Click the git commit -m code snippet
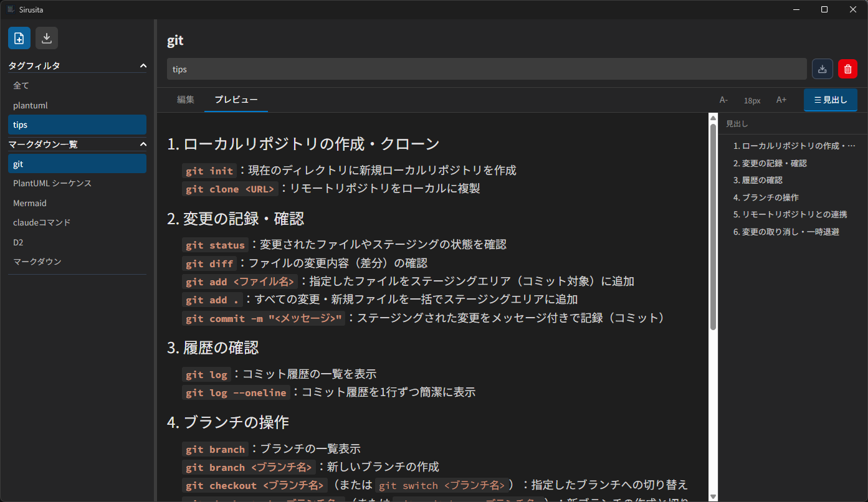Screen dimensions: 868x502 click(x=264, y=318)
